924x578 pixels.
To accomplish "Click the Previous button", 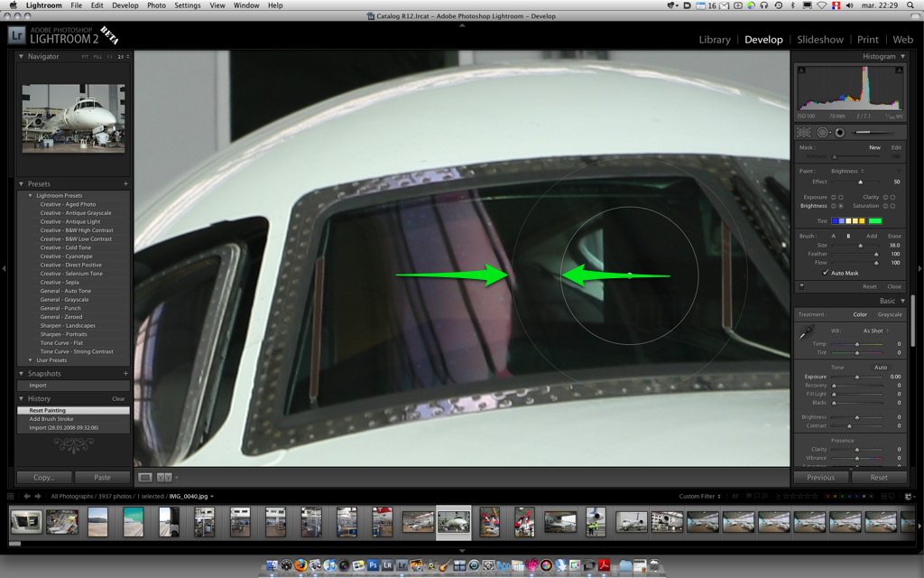I will 820,477.
